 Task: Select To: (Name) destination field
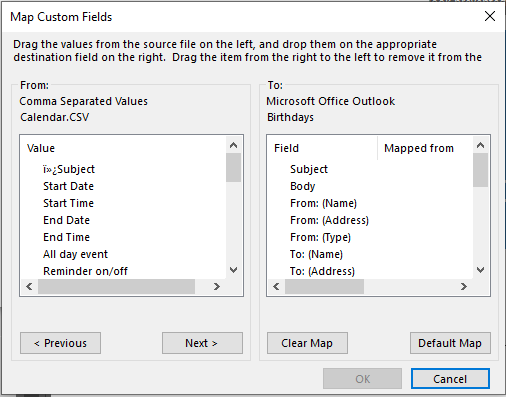[316, 254]
